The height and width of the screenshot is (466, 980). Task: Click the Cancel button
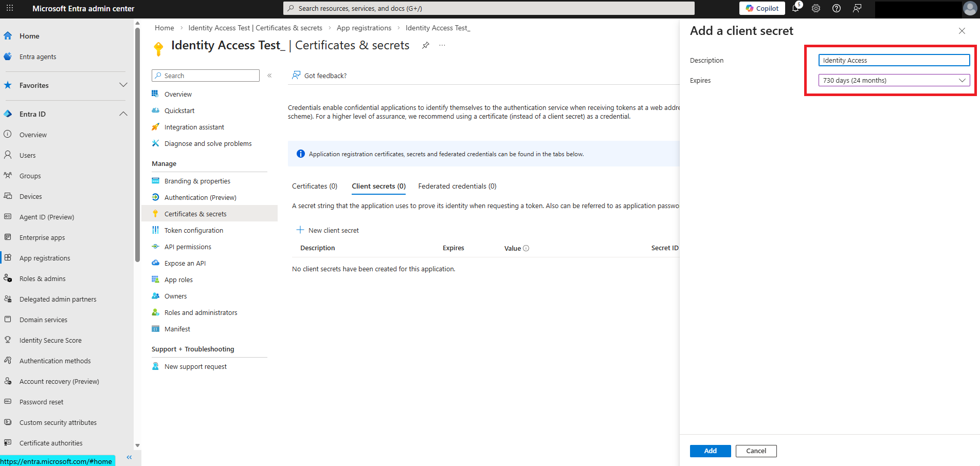pos(756,451)
